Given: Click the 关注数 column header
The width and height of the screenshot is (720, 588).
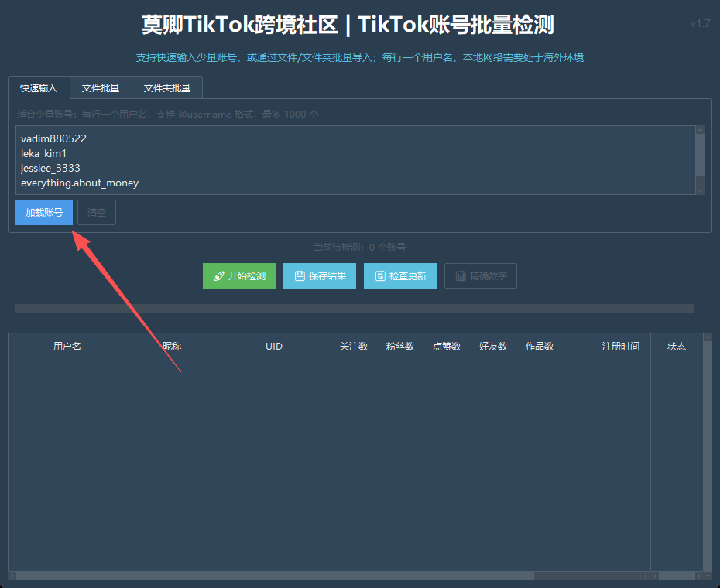Looking at the screenshot, I should point(354,346).
